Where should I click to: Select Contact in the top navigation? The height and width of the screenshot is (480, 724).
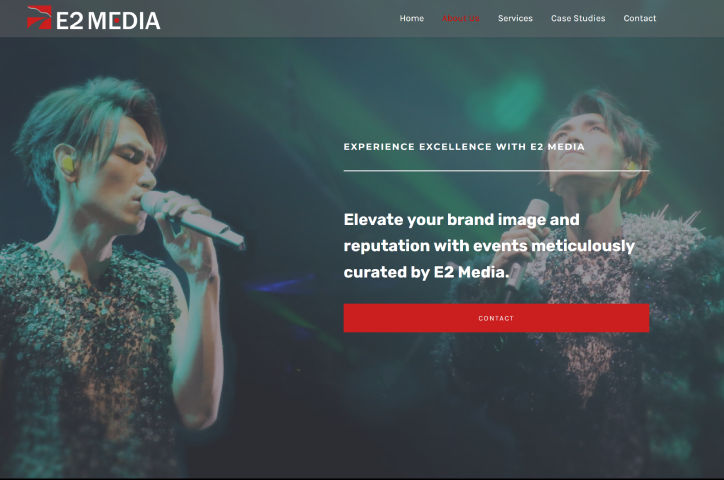(x=640, y=18)
